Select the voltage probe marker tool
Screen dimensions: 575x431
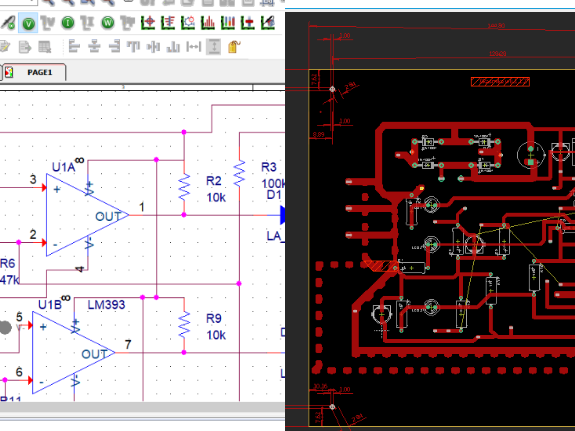point(8,23)
